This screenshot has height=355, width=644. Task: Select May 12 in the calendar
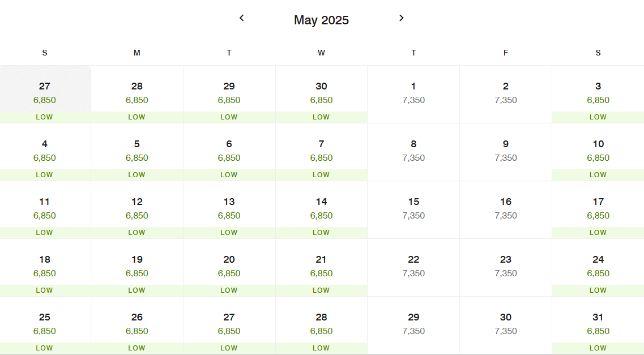point(137,210)
